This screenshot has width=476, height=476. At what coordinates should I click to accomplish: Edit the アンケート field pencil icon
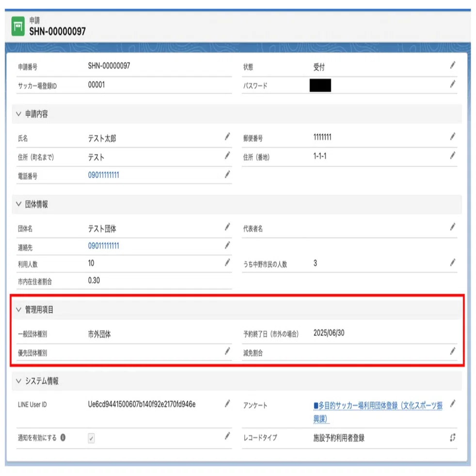click(x=453, y=403)
